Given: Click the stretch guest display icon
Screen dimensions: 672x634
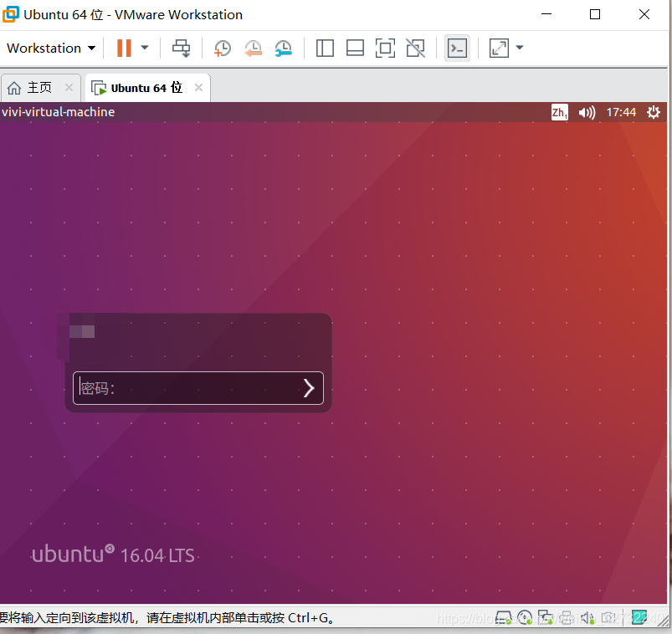Looking at the screenshot, I should click(499, 48).
